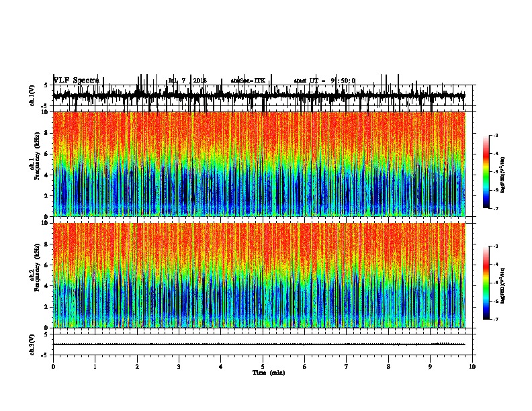The image size is (532, 411).
Task: Select the ch.2 "Frequency (kHz)" axis label
Action: (x=37, y=267)
